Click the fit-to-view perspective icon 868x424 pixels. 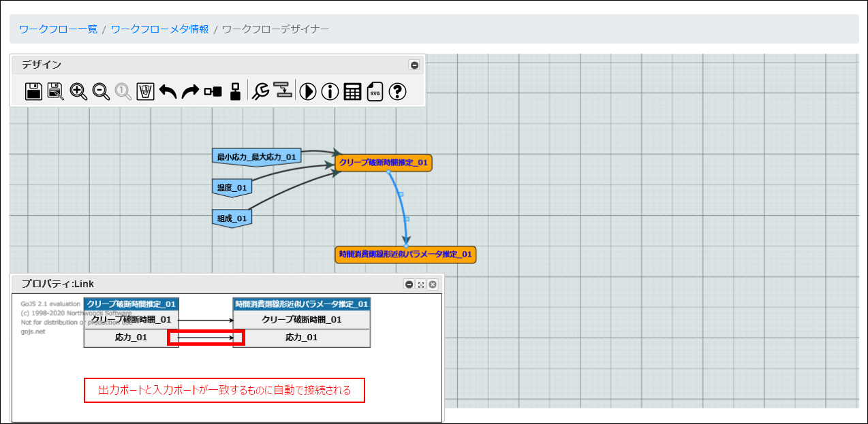click(x=146, y=91)
